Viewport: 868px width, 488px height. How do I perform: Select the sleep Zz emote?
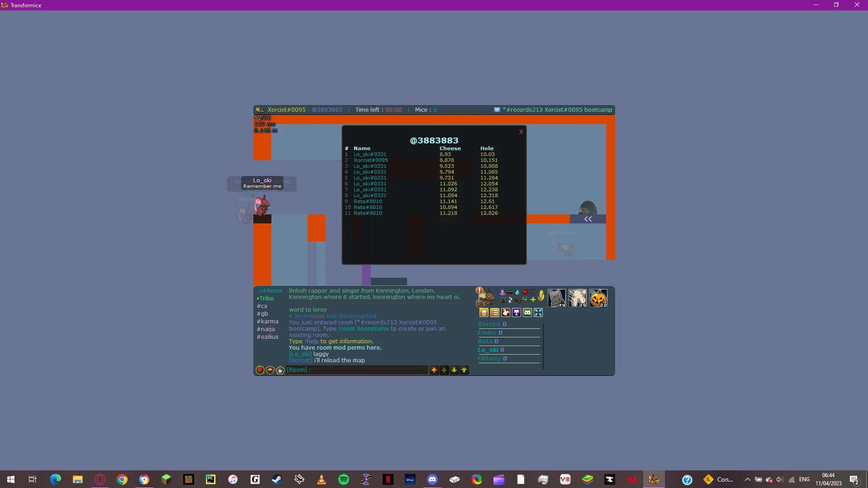[x=510, y=299]
